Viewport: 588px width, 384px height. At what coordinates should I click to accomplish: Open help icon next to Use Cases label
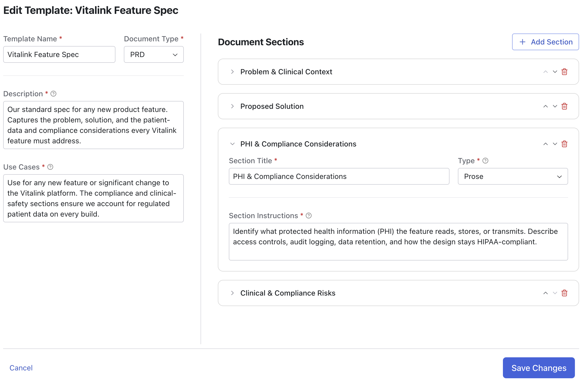pyautogui.click(x=50, y=167)
